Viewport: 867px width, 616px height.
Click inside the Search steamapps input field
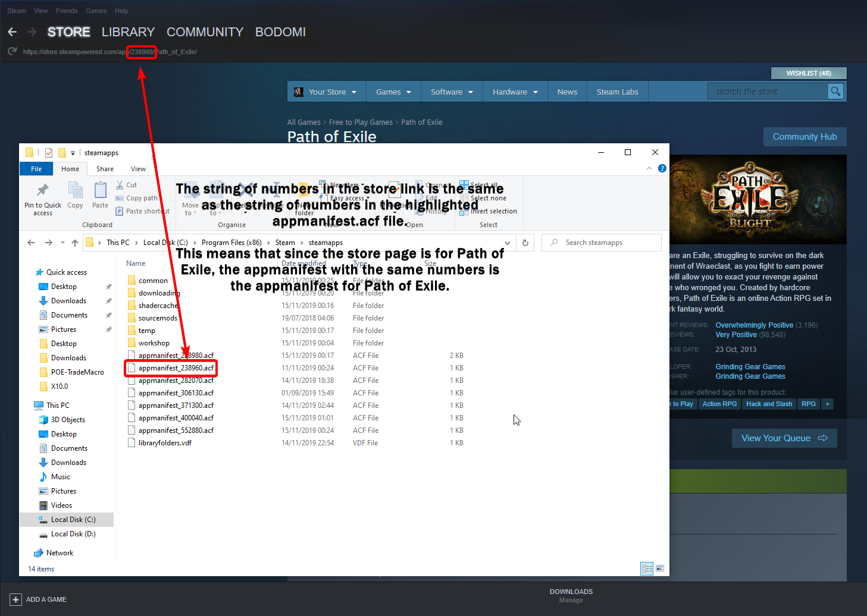601,242
